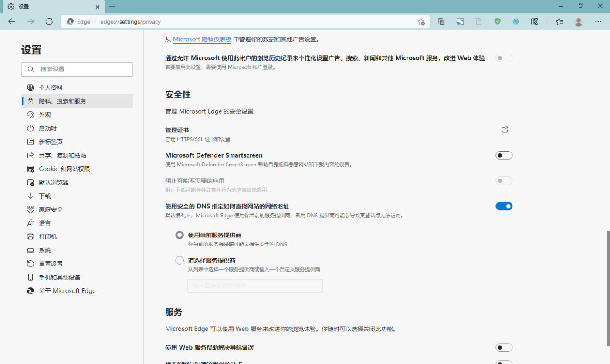This screenshot has width=610, height=364.
Task: Open a new tab with the plus icon
Action: click(112, 7)
